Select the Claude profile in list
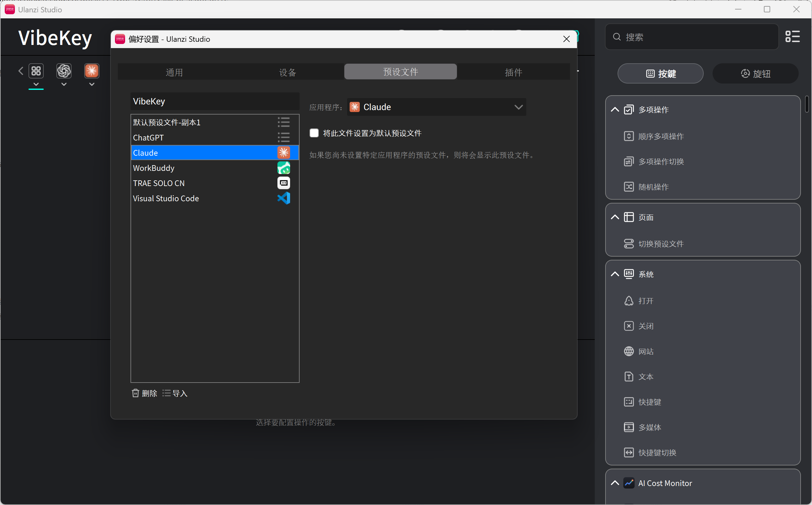 215,153
